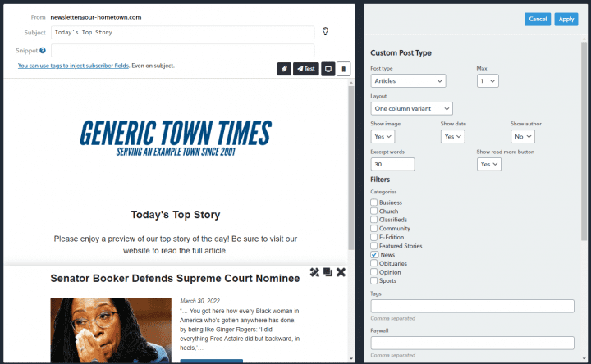591x364 pixels.
Task: Check the Church category checkbox
Action: tap(374, 212)
